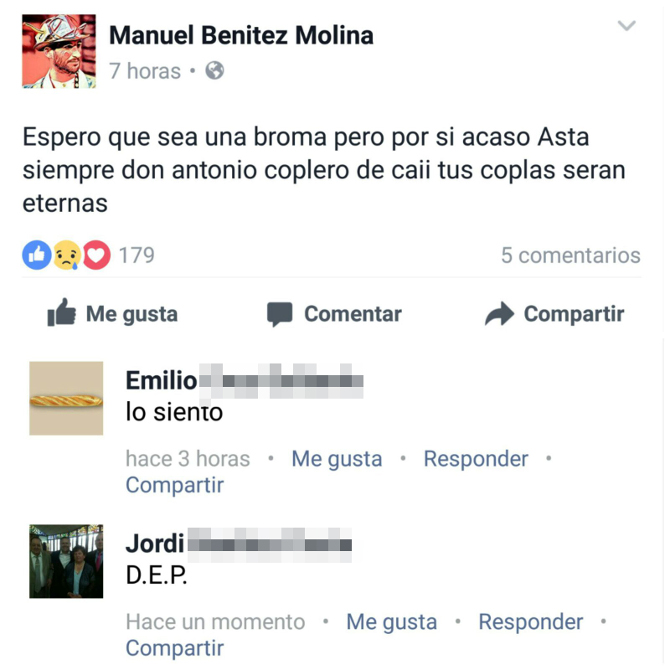670x670 pixels.
Task: Open the 179 reactions count
Action: point(136,255)
